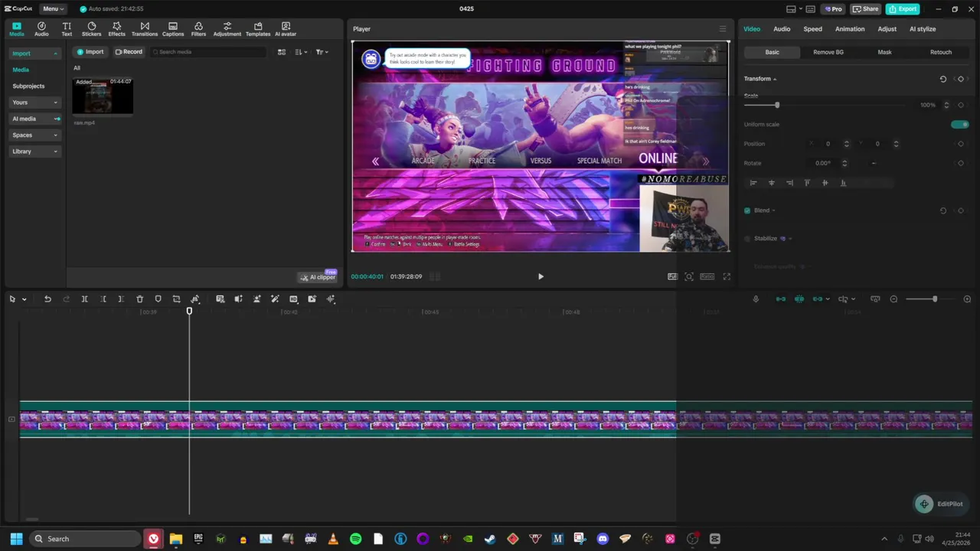The height and width of the screenshot is (551, 980).
Task: Switch media view to grid layout
Action: coord(282,52)
